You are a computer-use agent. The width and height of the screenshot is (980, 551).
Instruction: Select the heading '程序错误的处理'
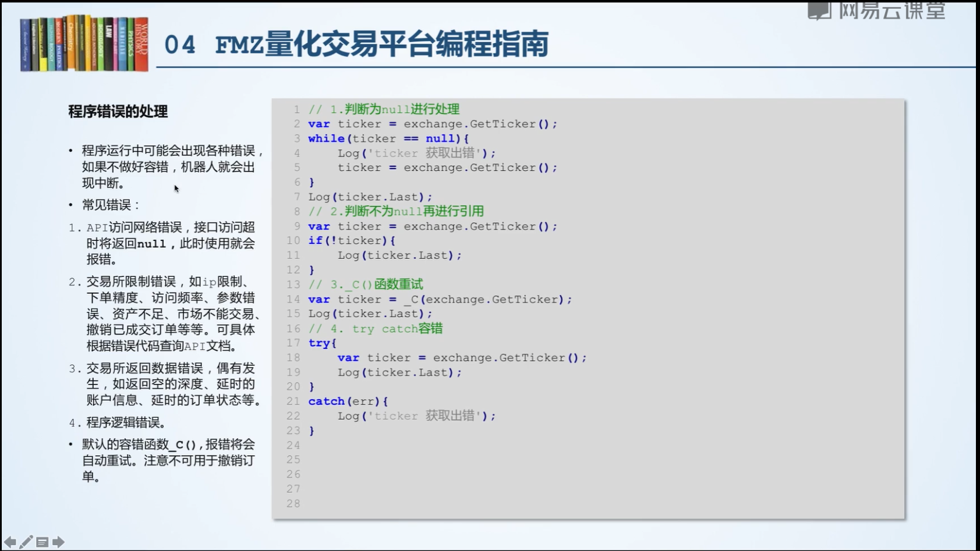pyautogui.click(x=118, y=111)
